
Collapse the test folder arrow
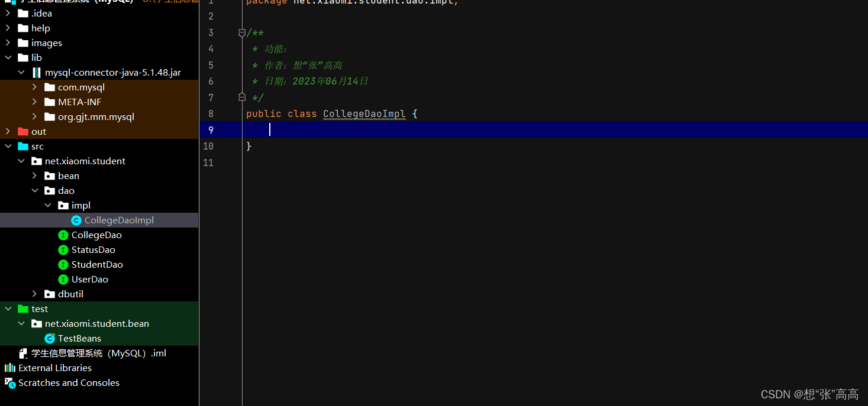pos(8,308)
